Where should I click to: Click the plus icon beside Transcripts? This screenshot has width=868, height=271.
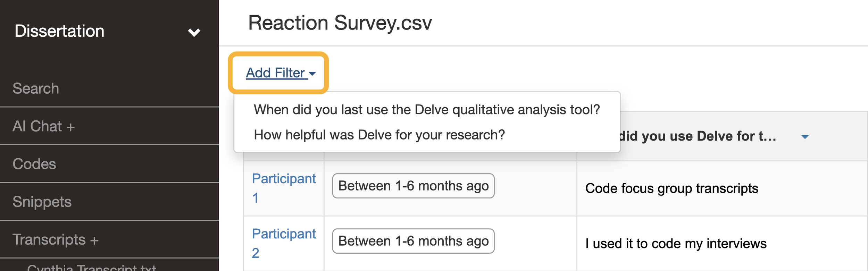(94, 240)
